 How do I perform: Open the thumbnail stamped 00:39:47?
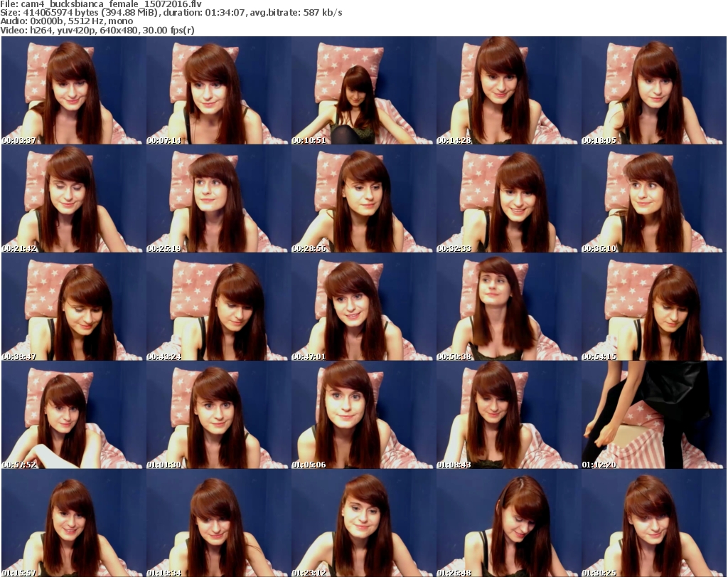[74, 307]
